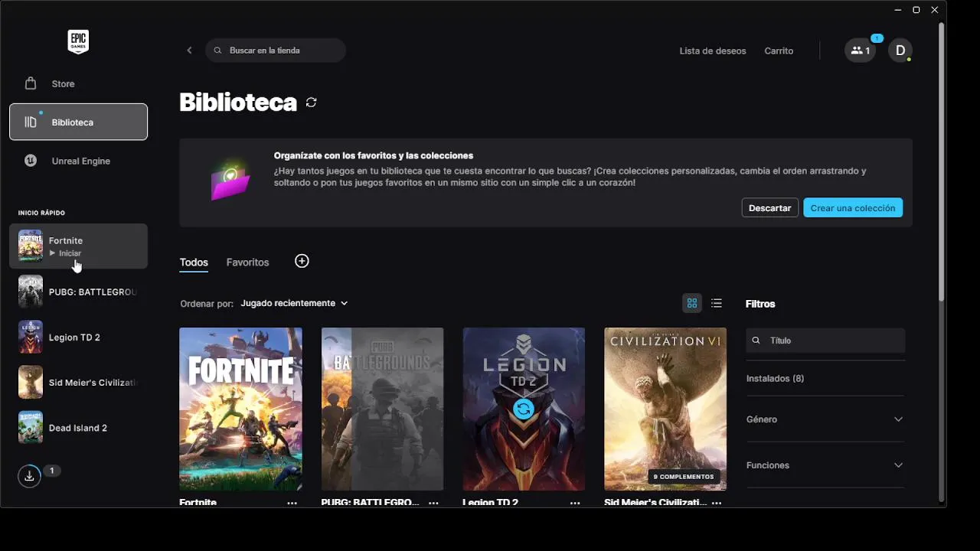This screenshot has height=551, width=980.
Task: Go back with the left arrow
Action: [189, 51]
